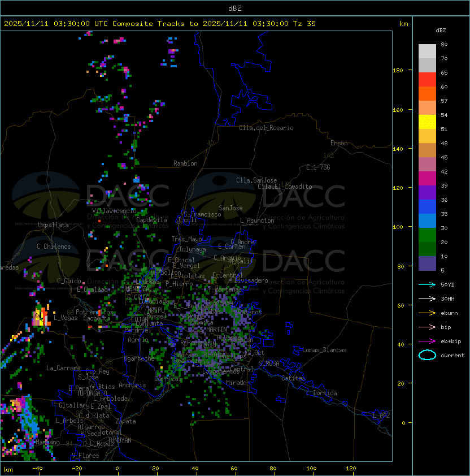Click the 80 label on color scale
Image resolution: width=470 pixels, height=476 pixels.
click(x=444, y=44)
